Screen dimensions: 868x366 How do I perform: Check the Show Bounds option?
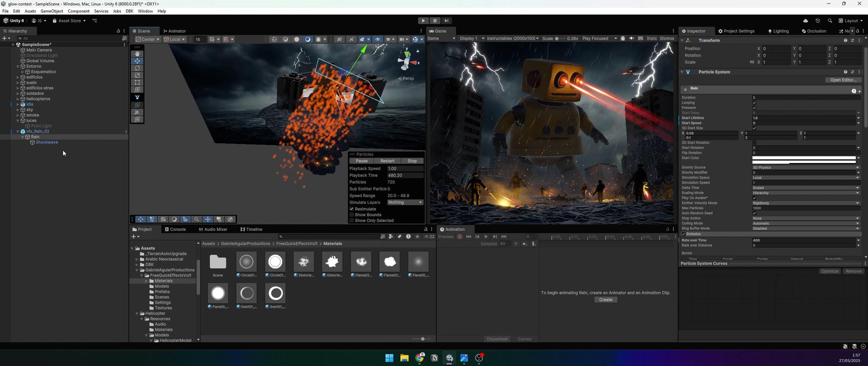pos(352,215)
